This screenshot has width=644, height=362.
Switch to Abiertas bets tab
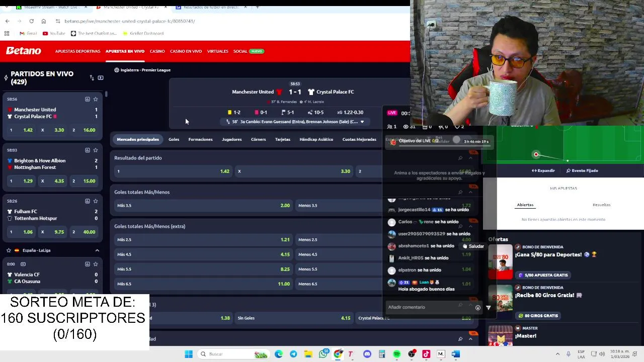525,205
